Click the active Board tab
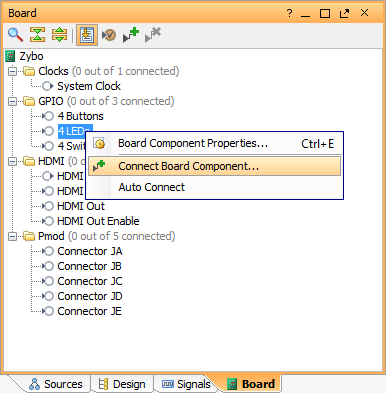The width and height of the screenshot is (386, 393). tap(251, 384)
